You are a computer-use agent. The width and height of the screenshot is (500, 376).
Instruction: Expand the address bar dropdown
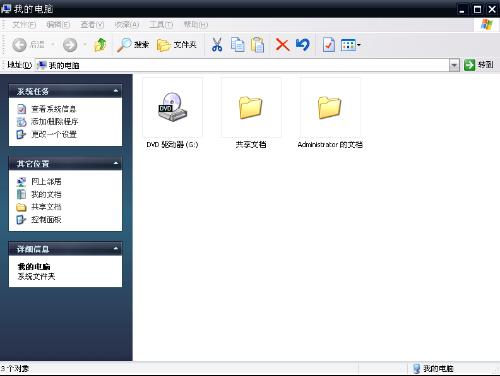[x=454, y=65]
